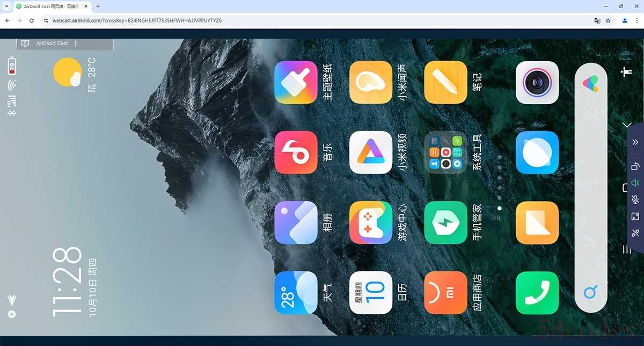Open a new browser tab
Image resolution: width=644 pixels, height=346 pixels.
(98, 6)
